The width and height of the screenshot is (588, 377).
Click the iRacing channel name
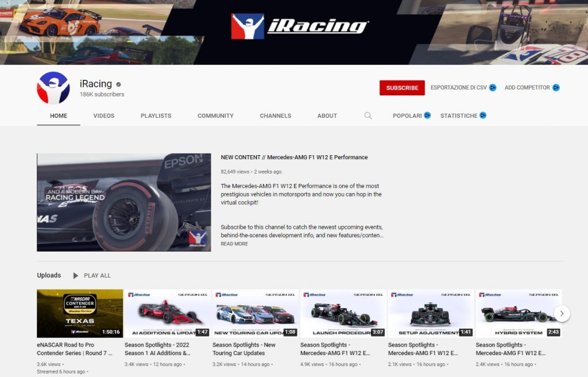pyautogui.click(x=96, y=84)
